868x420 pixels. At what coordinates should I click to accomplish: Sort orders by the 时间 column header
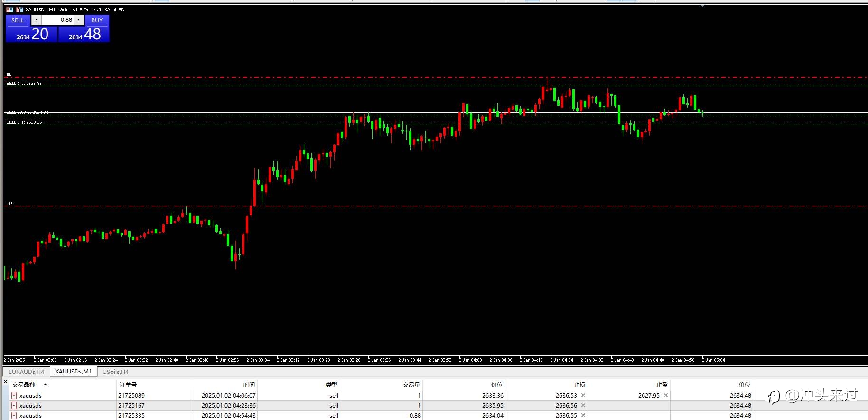point(249,384)
